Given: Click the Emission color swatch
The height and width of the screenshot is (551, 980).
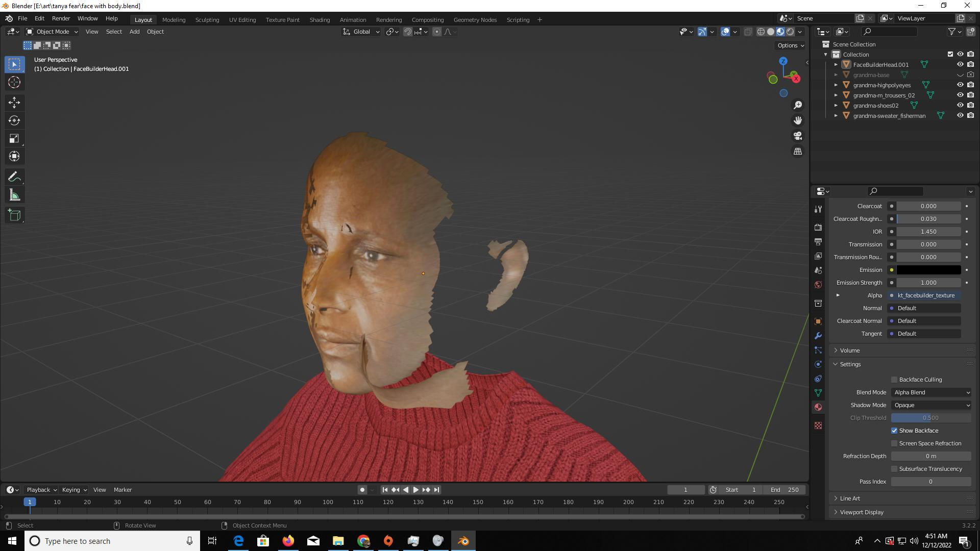Looking at the screenshot, I should coord(928,270).
